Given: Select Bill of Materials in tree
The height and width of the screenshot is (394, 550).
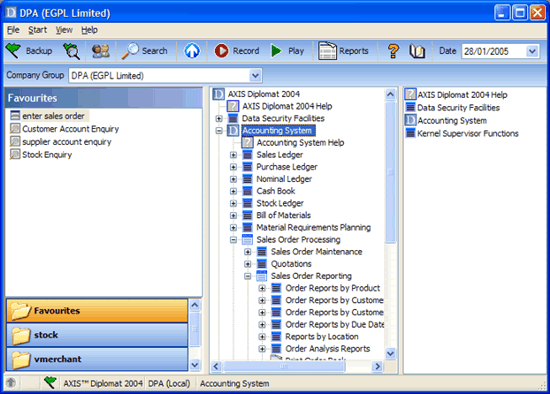Looking at the screenshot, I should pos(283,215).
